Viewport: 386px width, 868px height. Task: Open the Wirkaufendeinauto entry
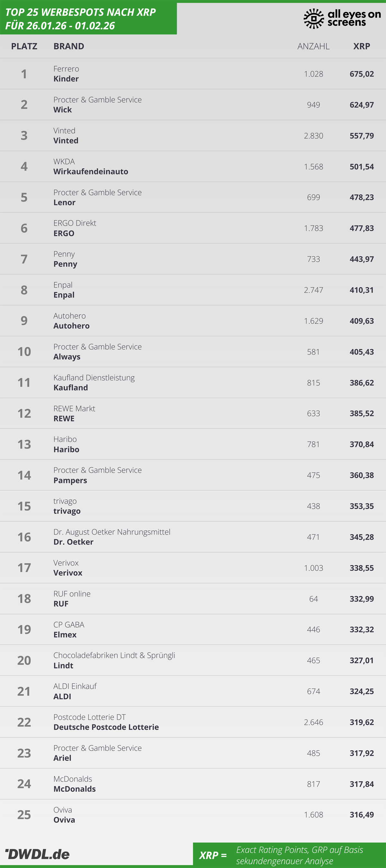[91, 172]
